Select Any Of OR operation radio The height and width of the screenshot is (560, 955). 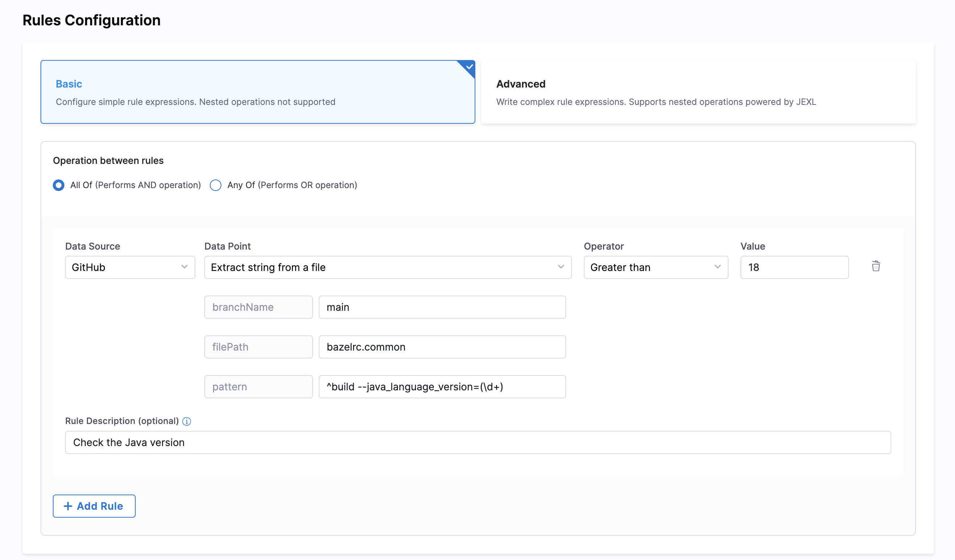tap(216, 185)
